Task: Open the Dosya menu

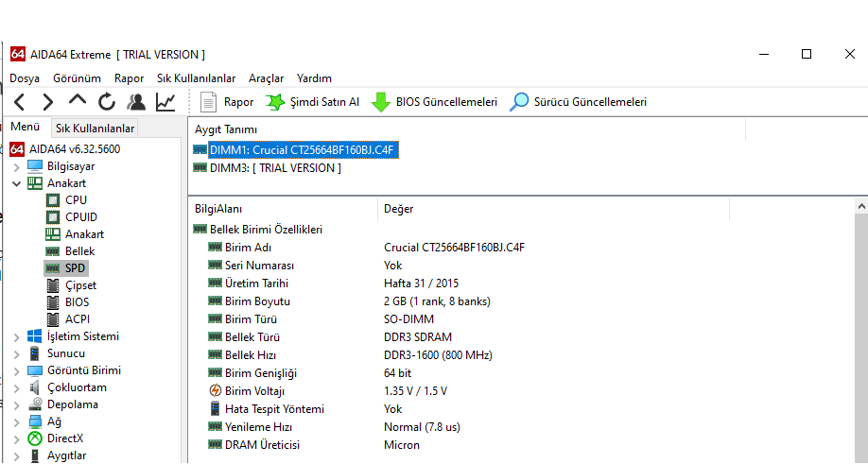Action: [x=25, y=78]
